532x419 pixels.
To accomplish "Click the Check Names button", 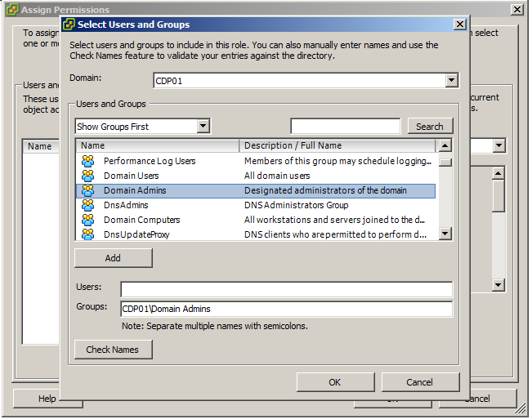I will [x=113, y=350].
